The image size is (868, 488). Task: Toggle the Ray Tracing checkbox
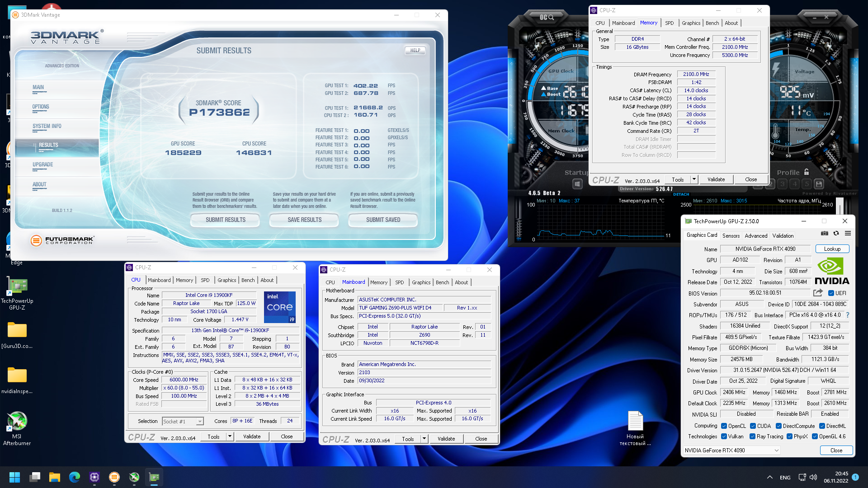(x=753, y=436)
